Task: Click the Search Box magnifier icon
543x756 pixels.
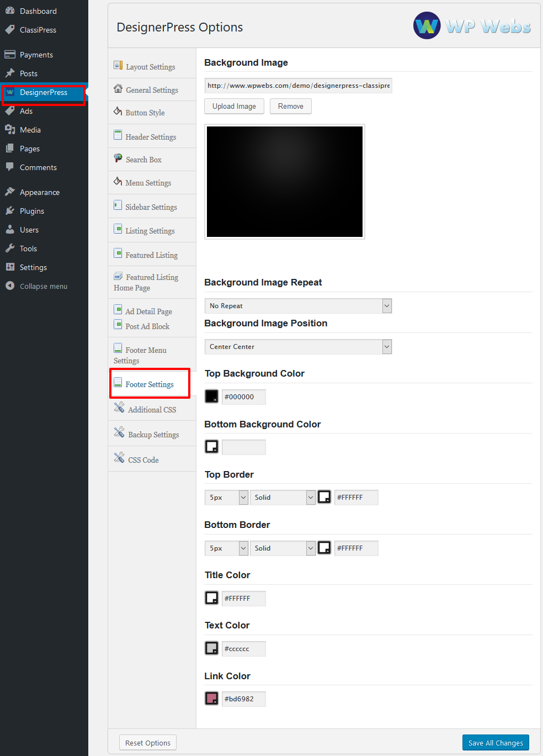Action: click(x=118, y=158)
